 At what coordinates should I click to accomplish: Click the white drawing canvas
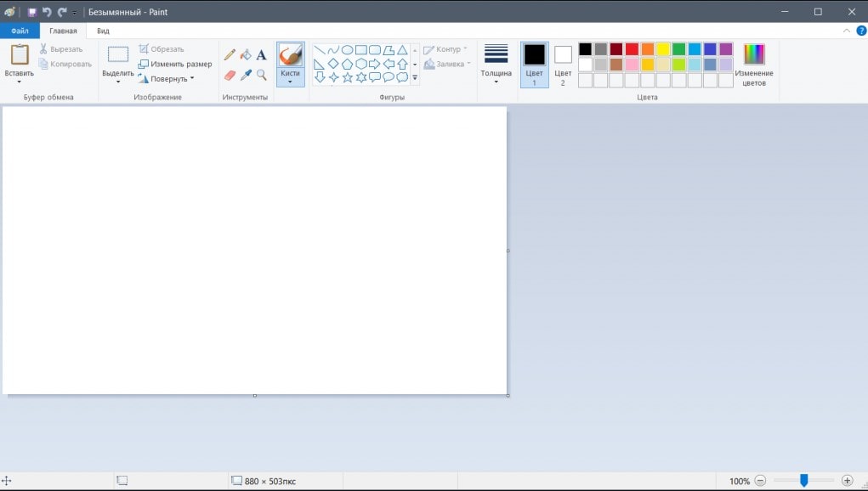click(x=255, y=251)
